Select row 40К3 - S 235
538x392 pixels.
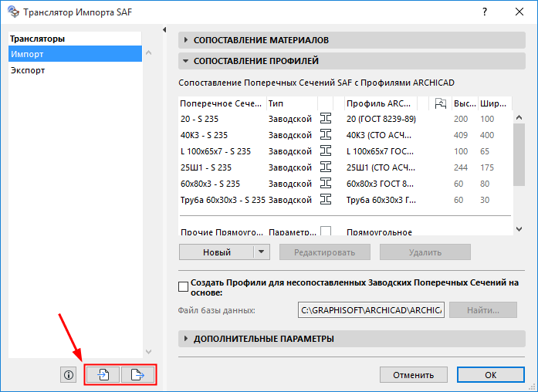click(x=346, y=135)
